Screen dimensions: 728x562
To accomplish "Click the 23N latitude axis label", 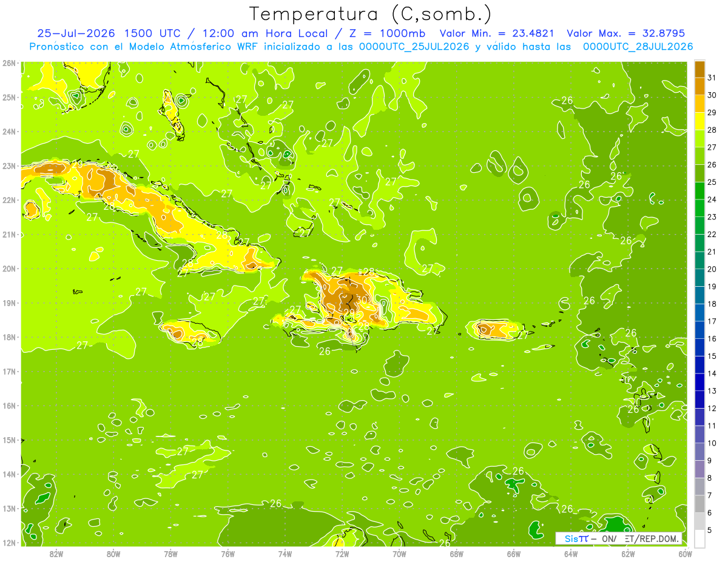I will (x=9, y=166).
